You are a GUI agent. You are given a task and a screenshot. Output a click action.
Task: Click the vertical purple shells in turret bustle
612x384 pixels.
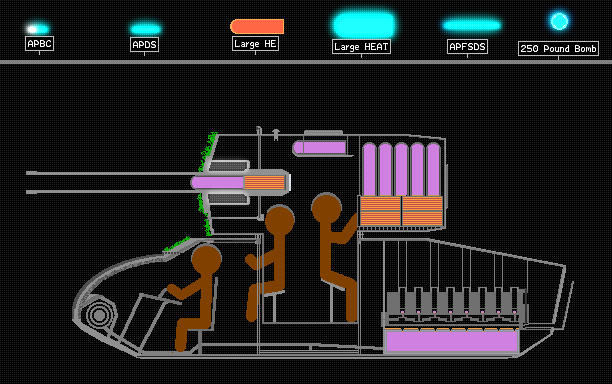click(402, 169)
